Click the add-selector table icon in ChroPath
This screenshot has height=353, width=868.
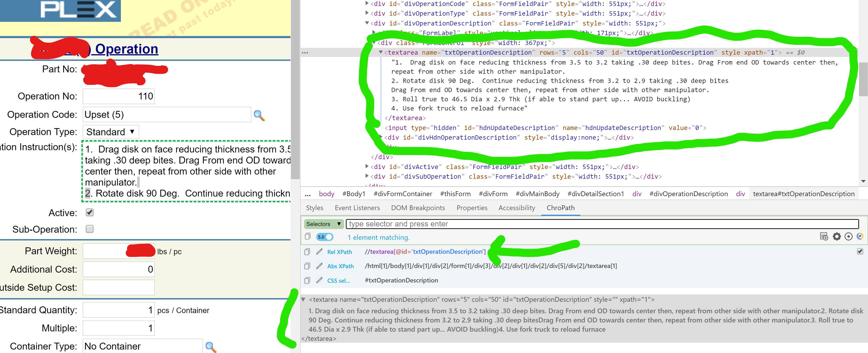(x=824, y=237)
